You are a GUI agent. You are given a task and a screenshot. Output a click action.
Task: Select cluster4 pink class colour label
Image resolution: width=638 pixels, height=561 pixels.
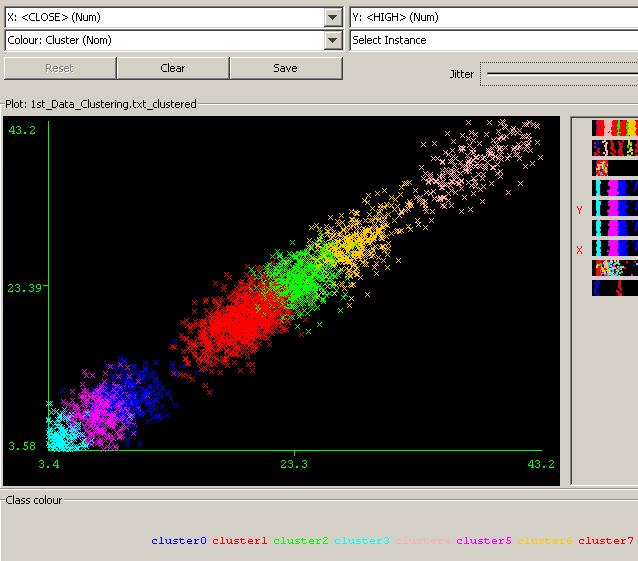click(423, 541)
